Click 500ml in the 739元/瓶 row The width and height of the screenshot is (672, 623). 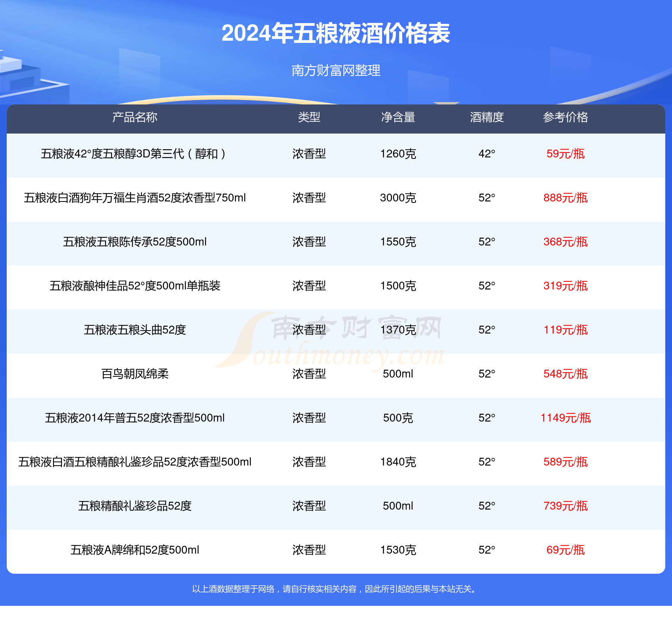398,506
